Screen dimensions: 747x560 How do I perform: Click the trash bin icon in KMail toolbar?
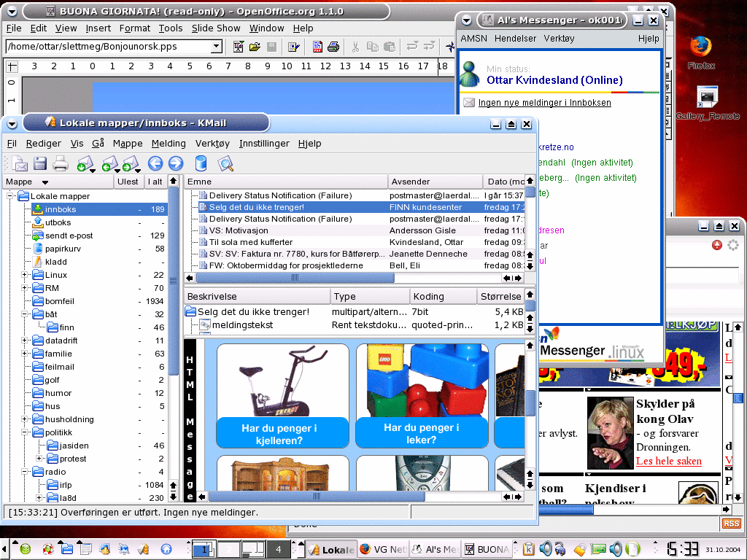tap(201, 164)
